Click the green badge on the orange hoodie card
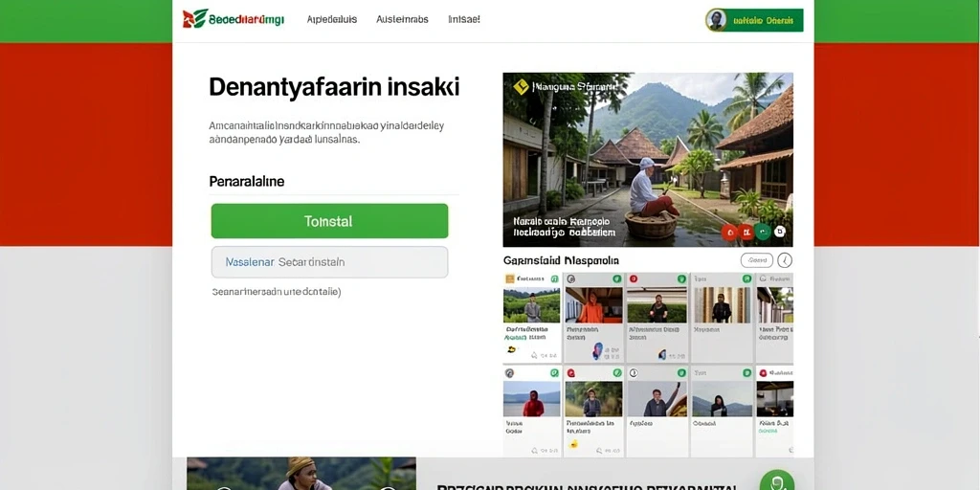980x490 pixels. [x=616, y=278]
